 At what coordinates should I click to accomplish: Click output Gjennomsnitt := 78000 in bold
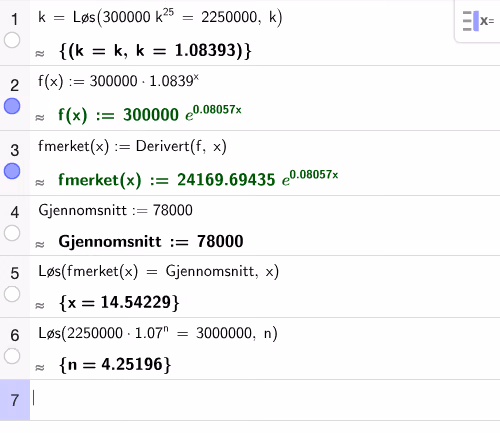(151, 241)
